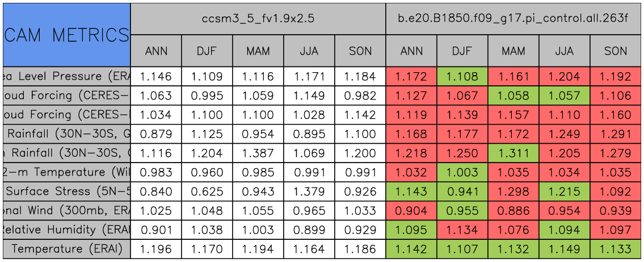
Task: Select the b.e20.B1850.f09_g17.pi_control.all.263f model header
Action: click(514, 19)
